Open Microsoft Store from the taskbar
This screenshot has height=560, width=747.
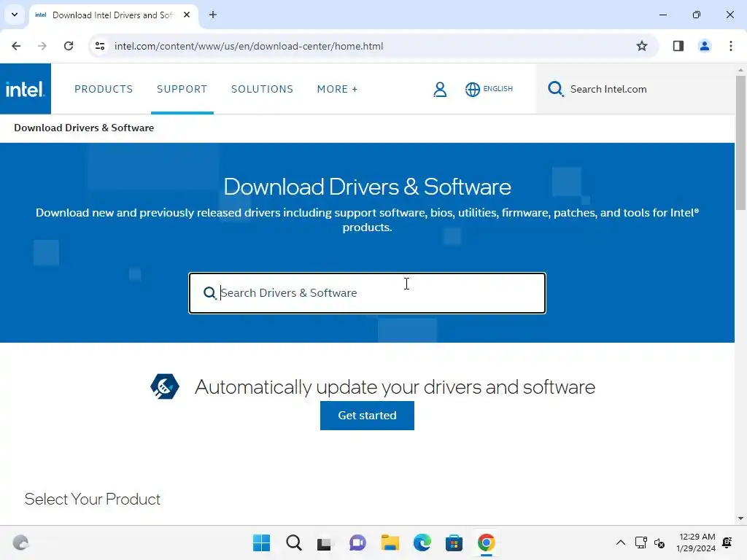tap(454, 542)
